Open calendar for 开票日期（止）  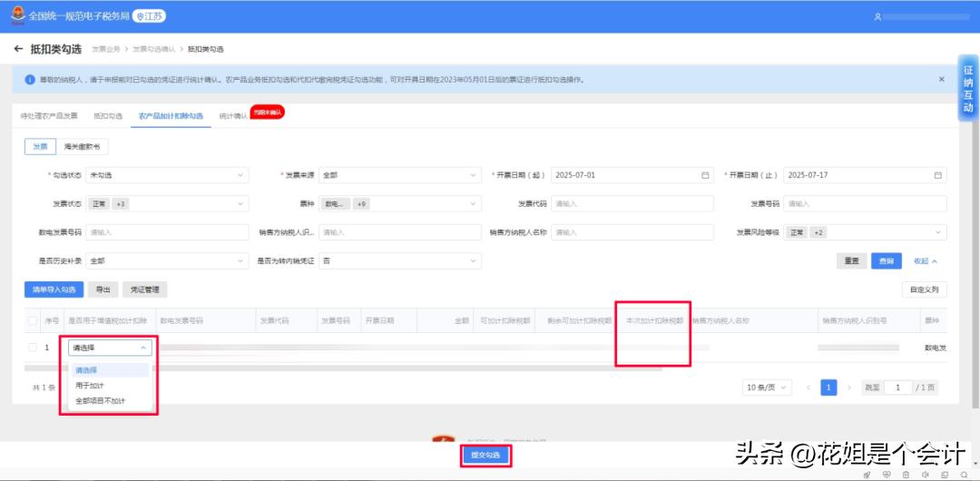point(937,175)
